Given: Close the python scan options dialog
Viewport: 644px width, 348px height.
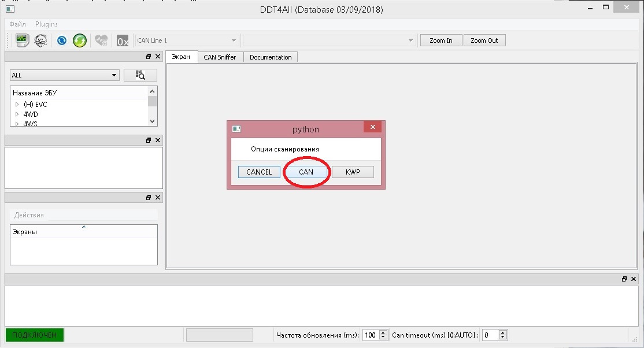Looking at the screenshot, I should 372,127.
